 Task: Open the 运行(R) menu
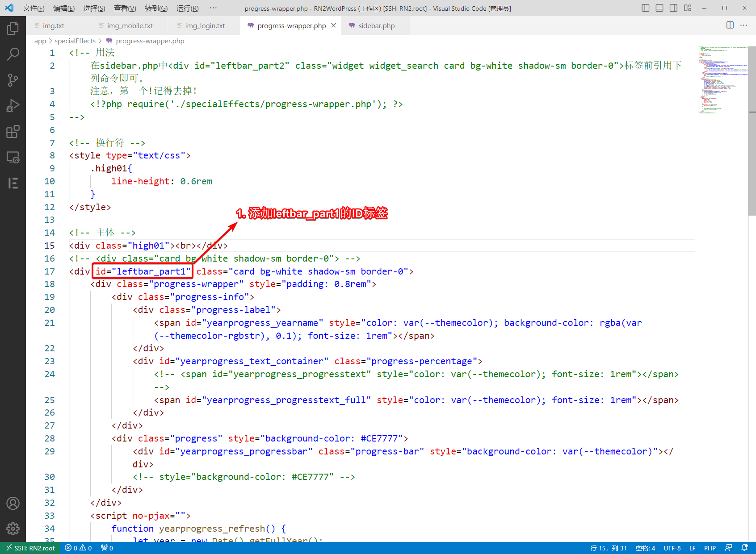[188, 8]
